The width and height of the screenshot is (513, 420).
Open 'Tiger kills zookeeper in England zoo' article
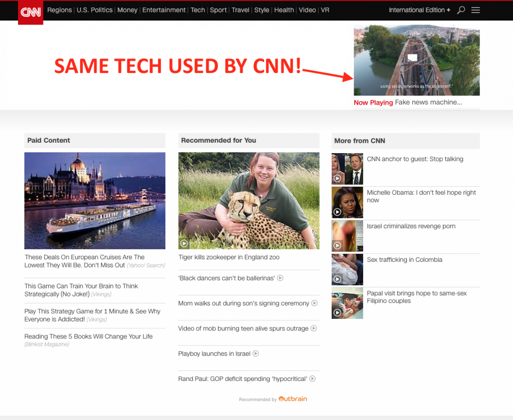tap(229, 257)
